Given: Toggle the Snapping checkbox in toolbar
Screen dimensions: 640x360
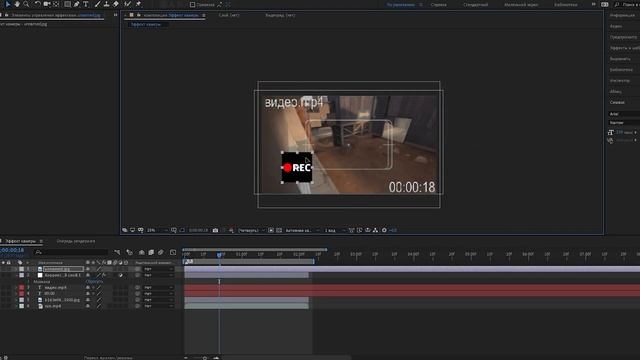Looking at the screenshot, I should (x=192, y=5).
